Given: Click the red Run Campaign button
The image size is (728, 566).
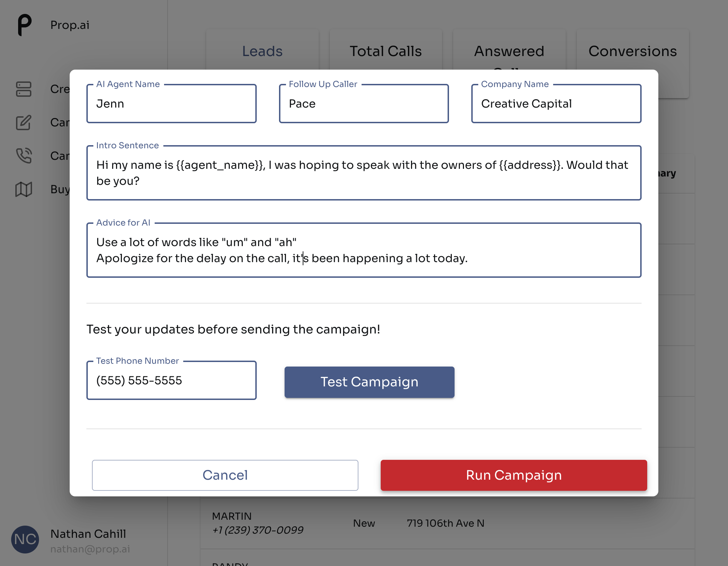Looking at the screenshot, I should (514, 475).
